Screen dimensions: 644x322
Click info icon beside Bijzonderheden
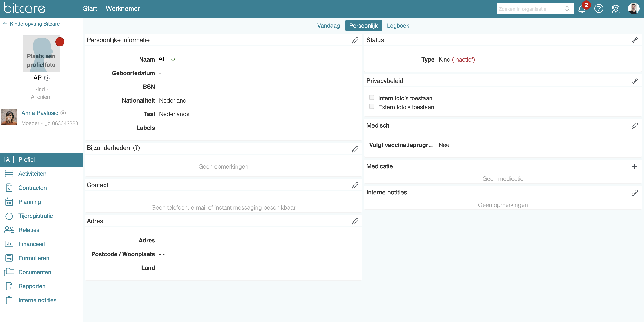136,148
